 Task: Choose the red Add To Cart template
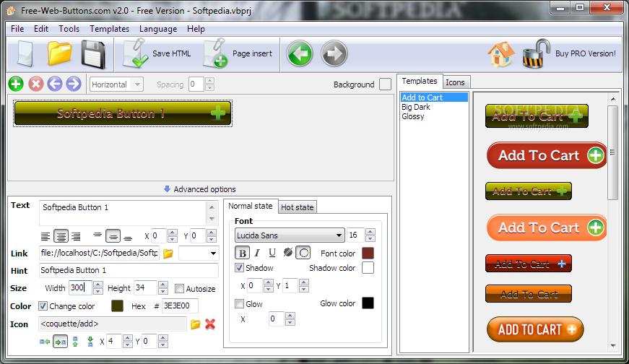point(547,155)
